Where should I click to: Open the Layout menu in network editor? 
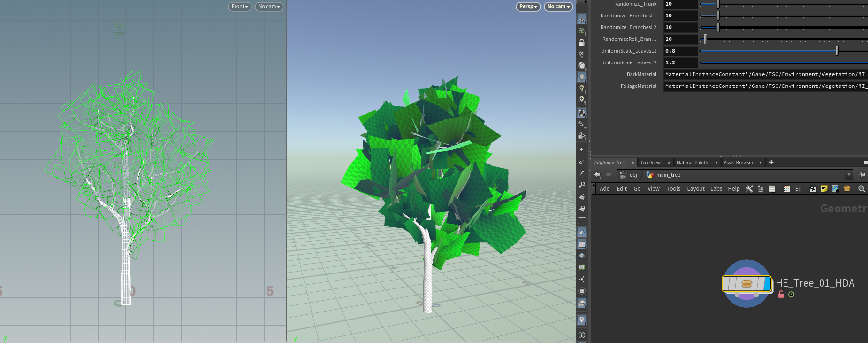[696, 189]
